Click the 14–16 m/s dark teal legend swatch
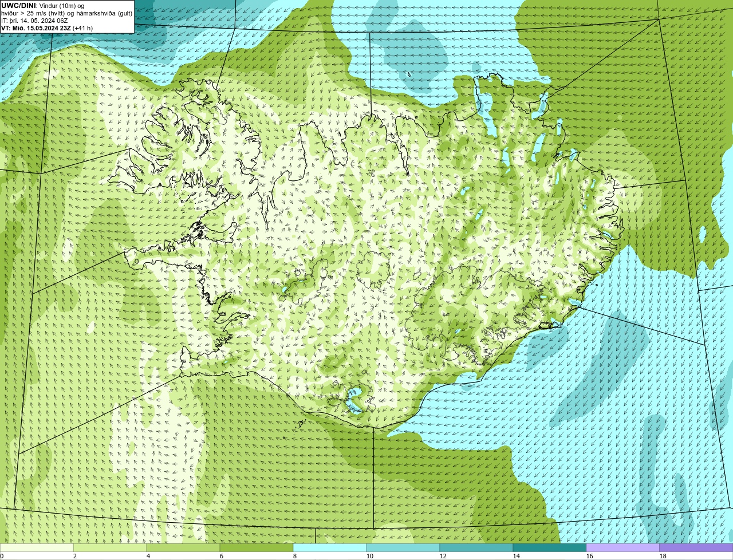 click(550, 547)
